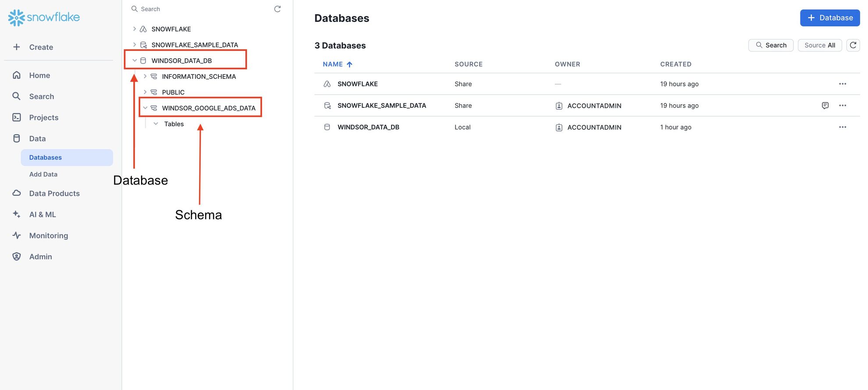
Task: Click the CREATED column header
Action: 676,64
